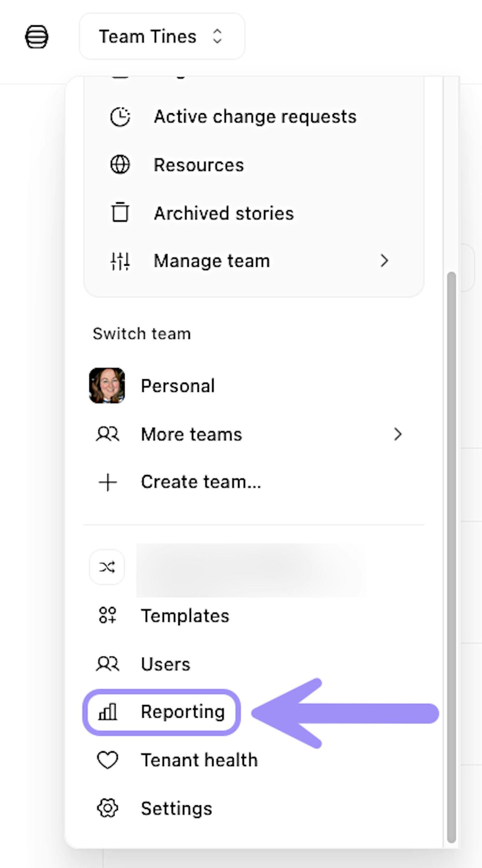Open Active change requests
Screen dimensions: 482x868
(x=255, y=117)
